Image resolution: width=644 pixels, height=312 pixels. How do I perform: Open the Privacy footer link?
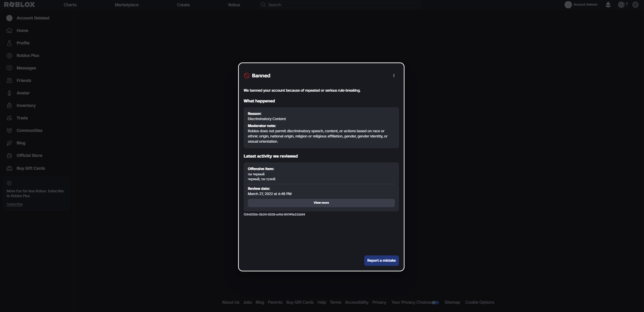point(379,302)
